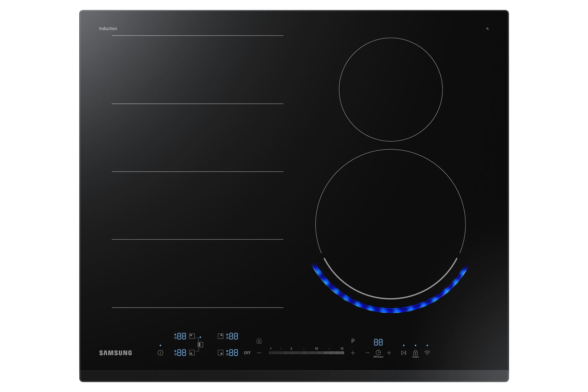Decrease power with slider minus button
Image resolution: width=588 pixels, height=392 pixels.
click(259, 353)
